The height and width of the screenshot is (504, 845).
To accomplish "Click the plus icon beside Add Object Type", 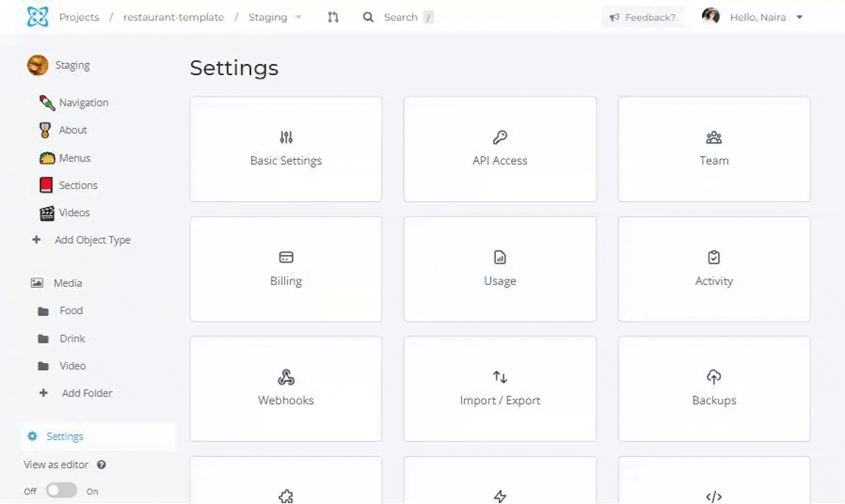I will point(37,240).
